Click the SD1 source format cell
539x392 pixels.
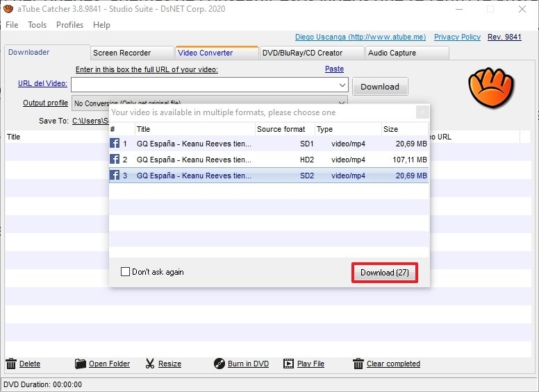click(306, 144)
